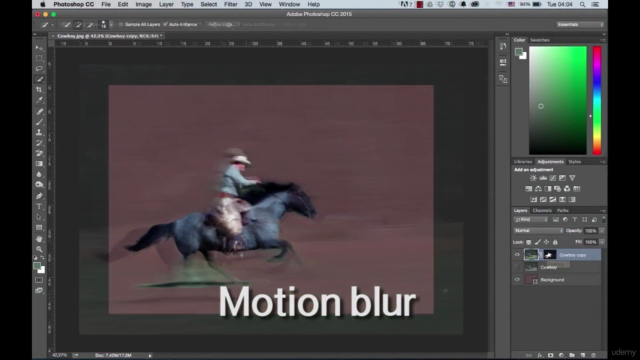Open the Normal blend mode dropdown
Screen dimensions: 640x360
[538, 231]
